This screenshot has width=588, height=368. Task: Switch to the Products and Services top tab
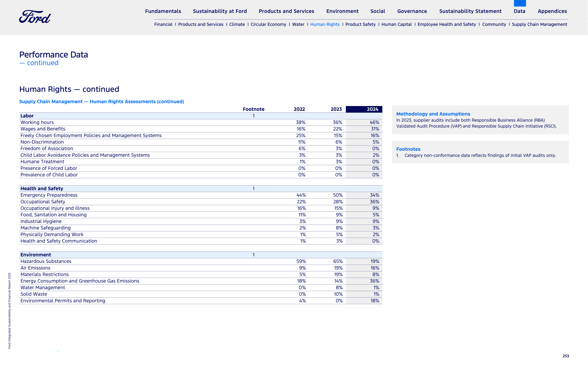point(286,11)
